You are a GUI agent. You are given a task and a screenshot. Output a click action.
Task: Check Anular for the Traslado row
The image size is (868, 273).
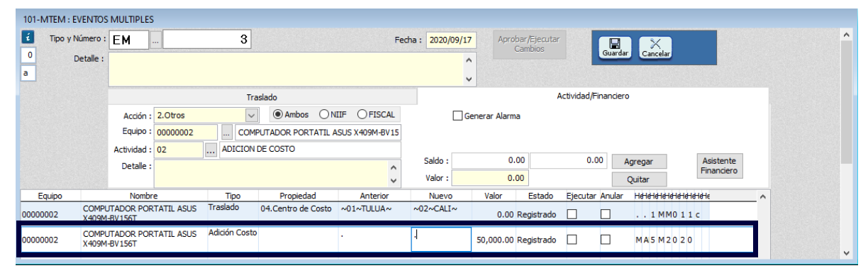tap(605, 213)
